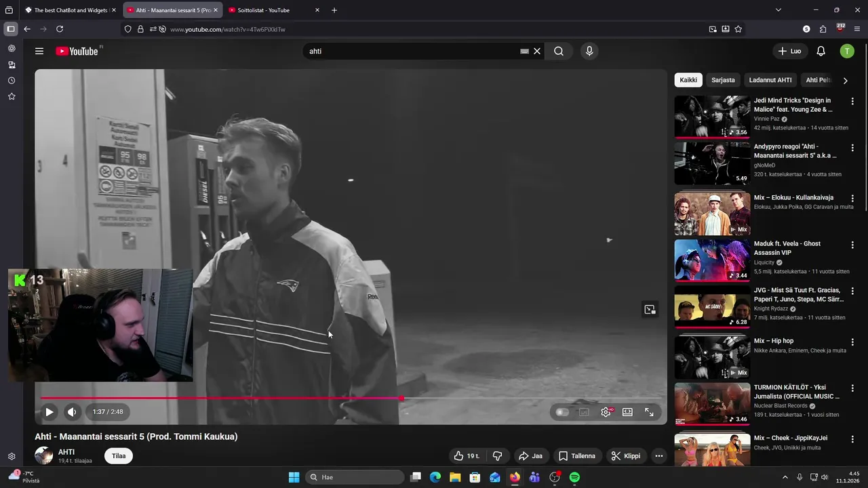Open the Windows Start menu
The image size is (868, 488).
coord(294,477)
